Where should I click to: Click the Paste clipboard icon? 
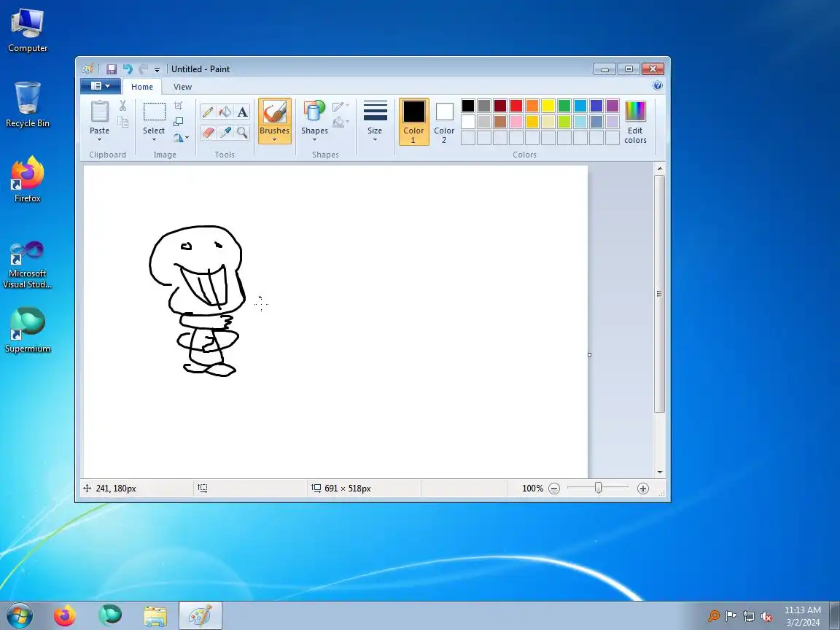tap(100, 112)
